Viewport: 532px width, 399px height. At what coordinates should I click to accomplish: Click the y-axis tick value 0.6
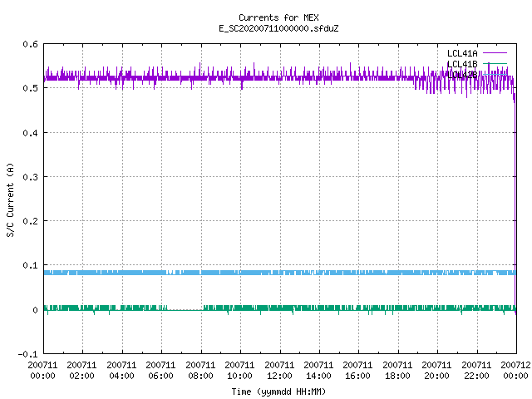30,44
